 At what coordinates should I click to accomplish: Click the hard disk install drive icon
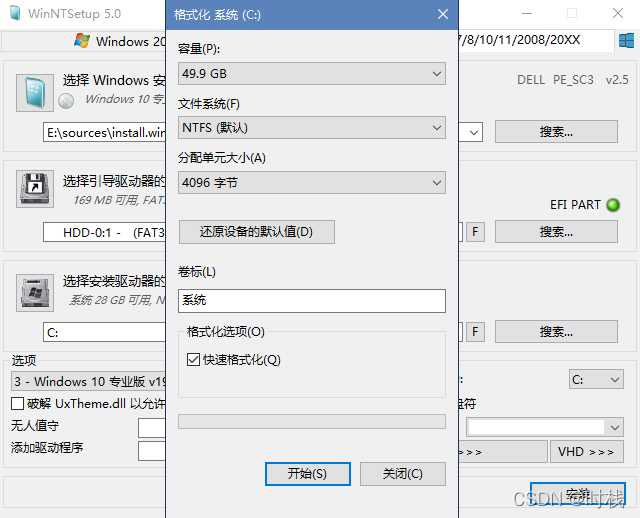click(x=35, y=293)
